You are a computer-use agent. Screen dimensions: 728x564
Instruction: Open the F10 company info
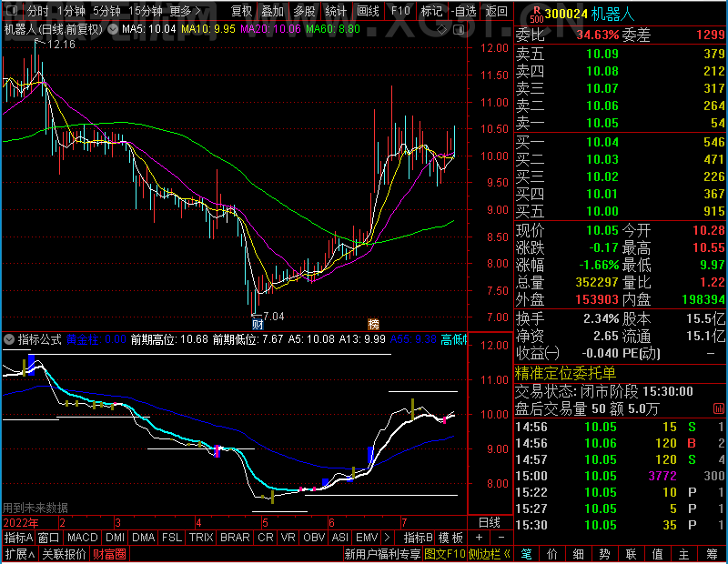(x=400, y=11)
